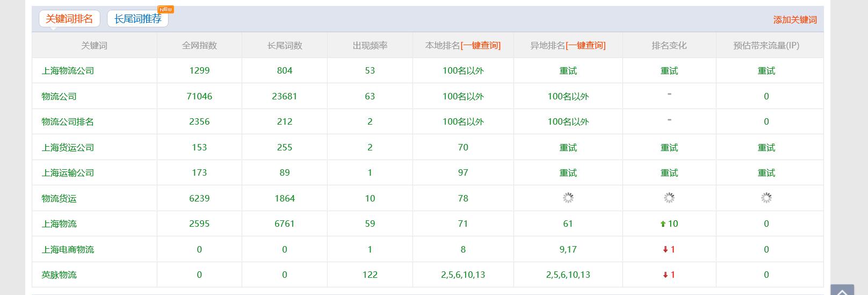868x295 pixels.
Task: Click red down arrow in 上海电商物流 row
Action: [665, 249]
